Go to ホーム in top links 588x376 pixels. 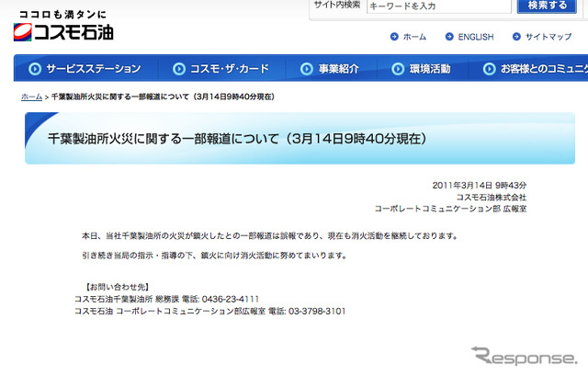[414, 37]
